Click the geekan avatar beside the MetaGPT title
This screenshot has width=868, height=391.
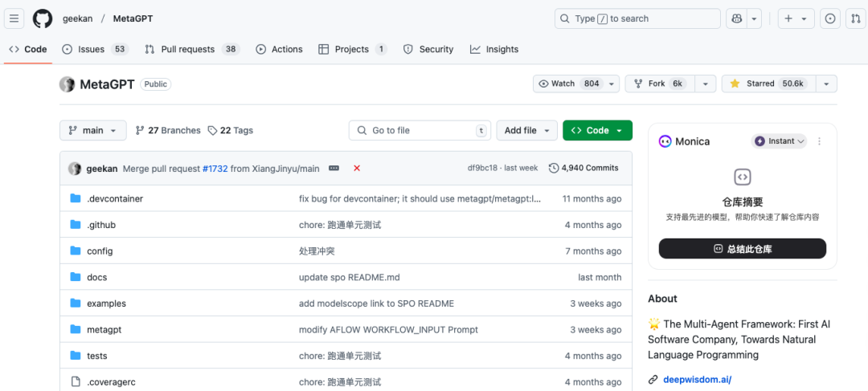(x=67, y=84)
